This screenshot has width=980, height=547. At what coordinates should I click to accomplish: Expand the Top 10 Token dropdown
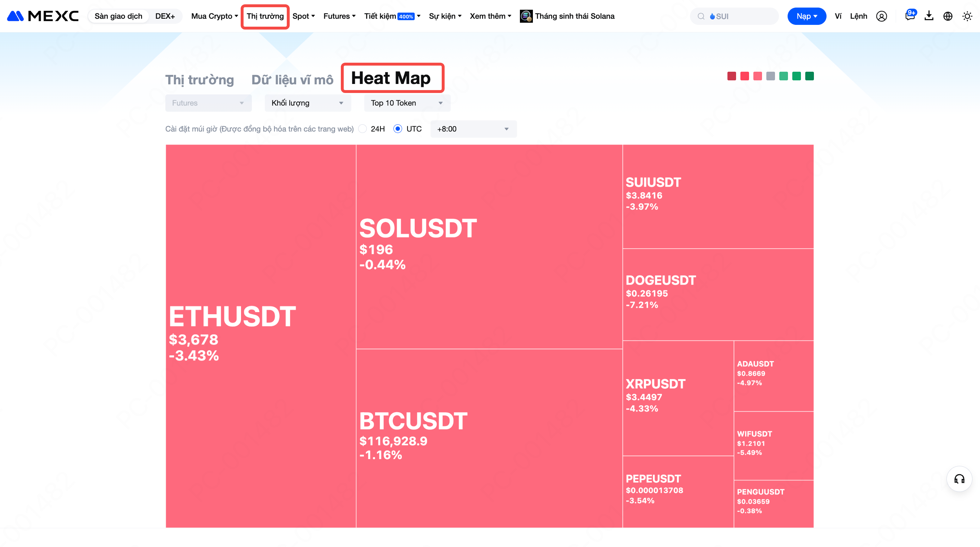(407, 103)
